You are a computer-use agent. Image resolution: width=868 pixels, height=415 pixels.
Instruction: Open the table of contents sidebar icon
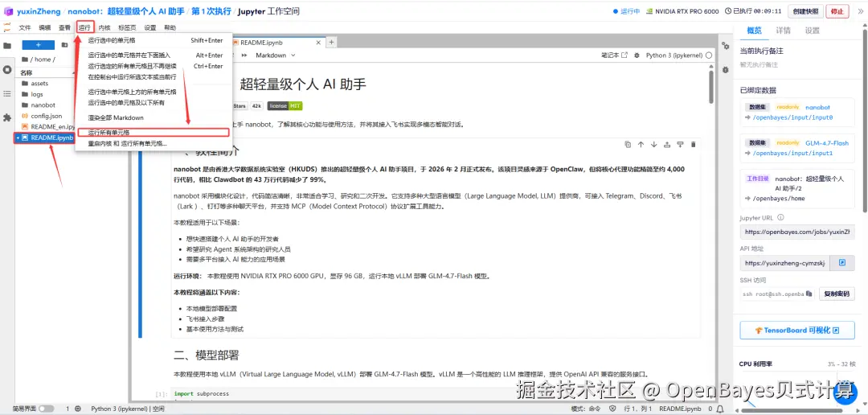coord(7,93)
